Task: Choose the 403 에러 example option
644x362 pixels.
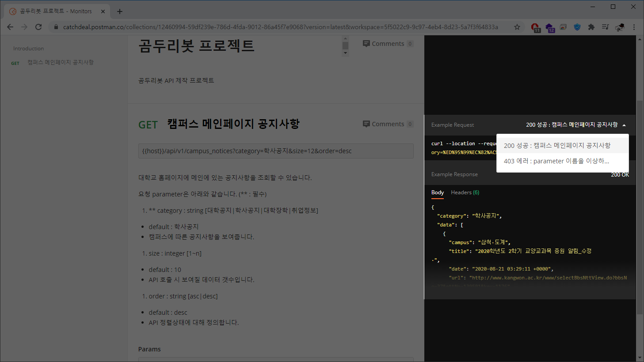Action: click(x=562, y=161)
